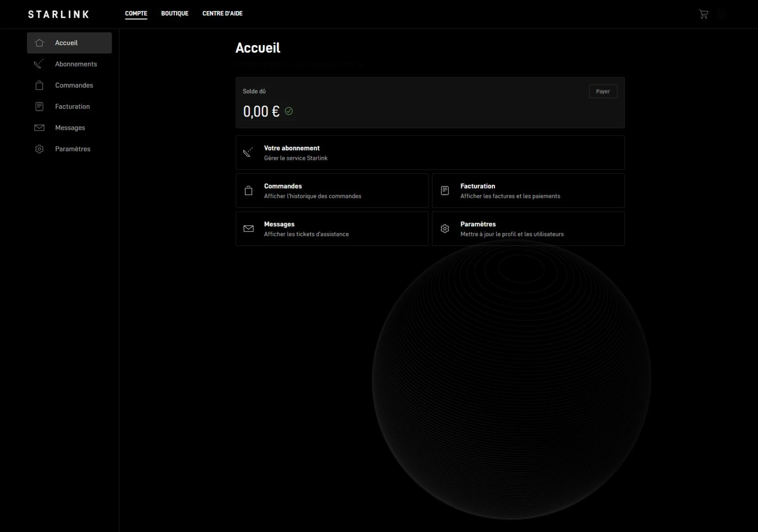Open the shopping cart icon
758x532 pixels.
[x=703, y=14]
